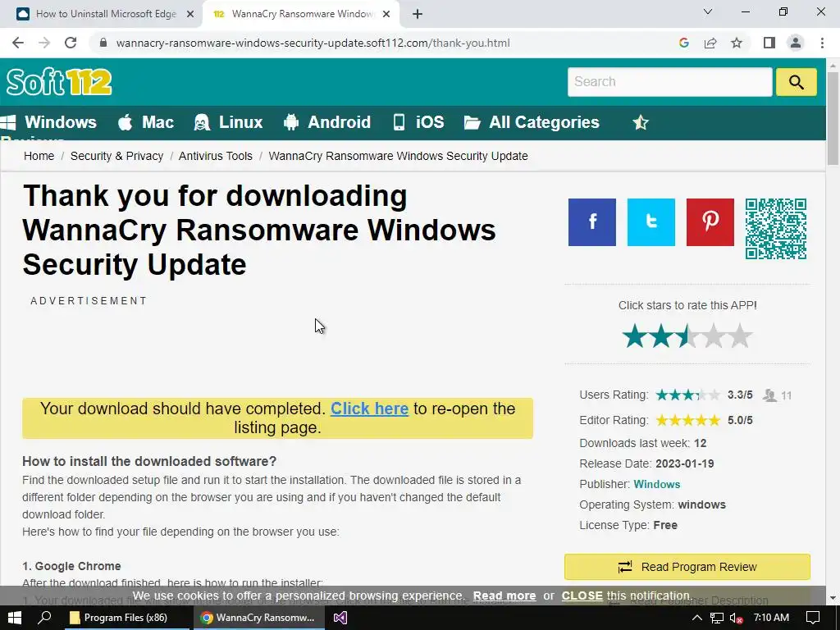Open the star reviews icon in nav bar

click(640, 123)
